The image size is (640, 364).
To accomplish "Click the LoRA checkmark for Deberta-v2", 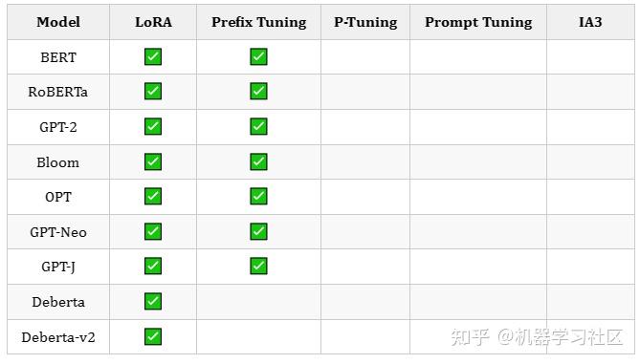I will (153, 336).
